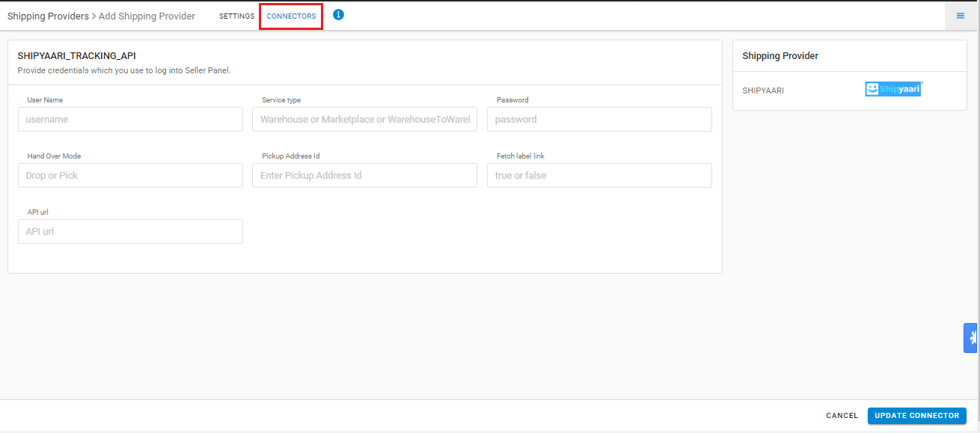Click the Add Shipping Provider breadcrumb text

point(147,16)
